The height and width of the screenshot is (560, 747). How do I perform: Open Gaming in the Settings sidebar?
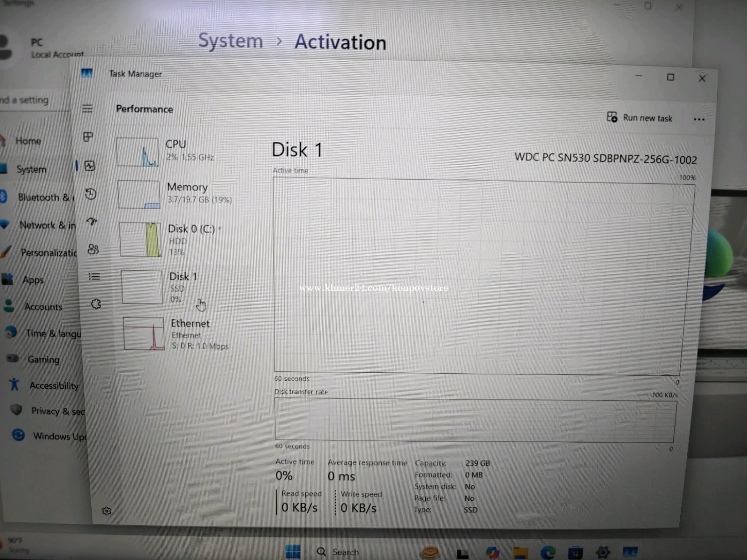pyautogui.click(x=43, y=359)
